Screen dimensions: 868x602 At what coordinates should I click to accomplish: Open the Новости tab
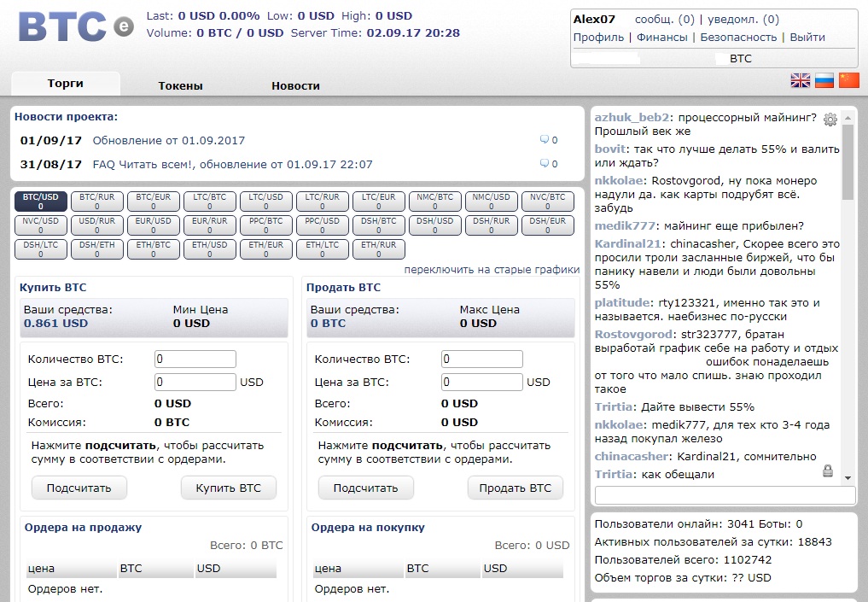[295, 86]
